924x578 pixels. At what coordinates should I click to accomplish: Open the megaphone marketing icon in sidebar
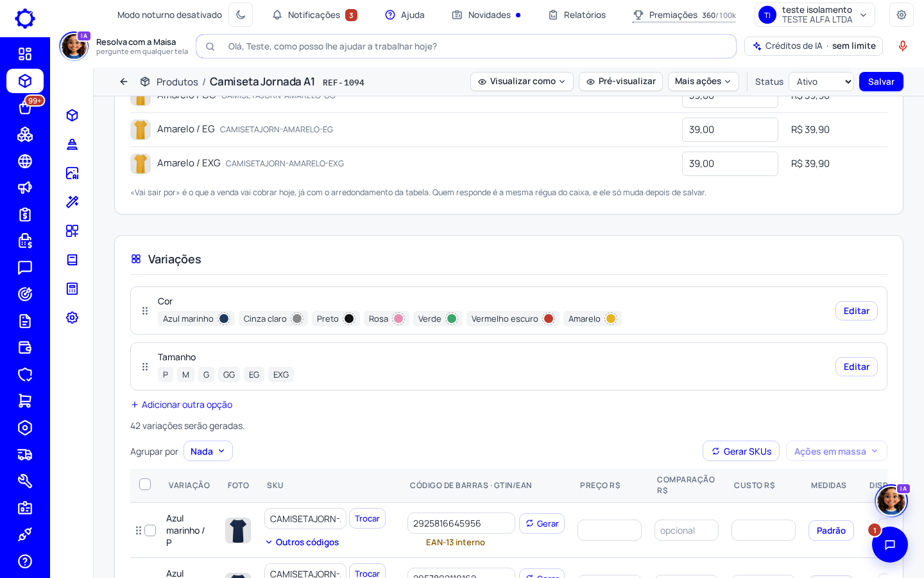pos(25,188)
